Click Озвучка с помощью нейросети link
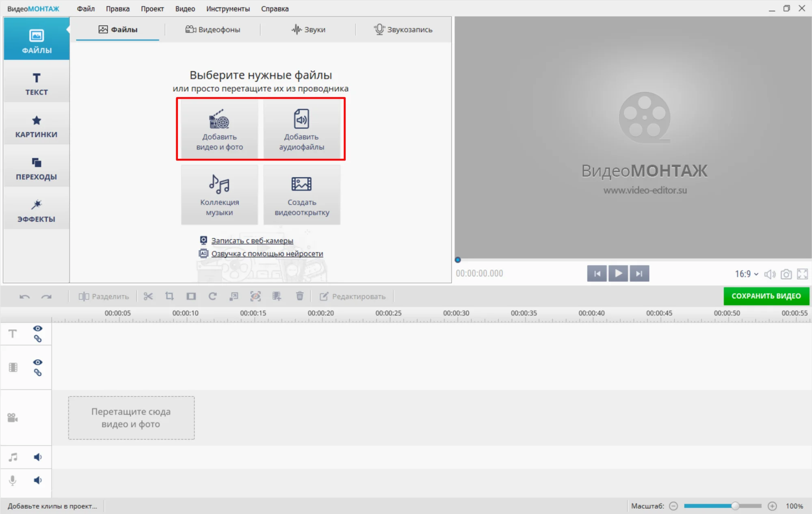 pyautogui.click(x=267, y=254)
